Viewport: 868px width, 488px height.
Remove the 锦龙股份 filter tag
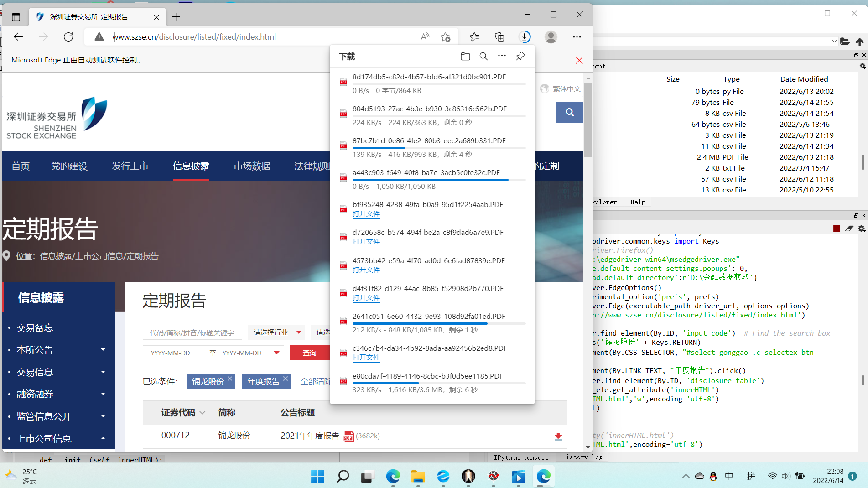pos(230,379)
